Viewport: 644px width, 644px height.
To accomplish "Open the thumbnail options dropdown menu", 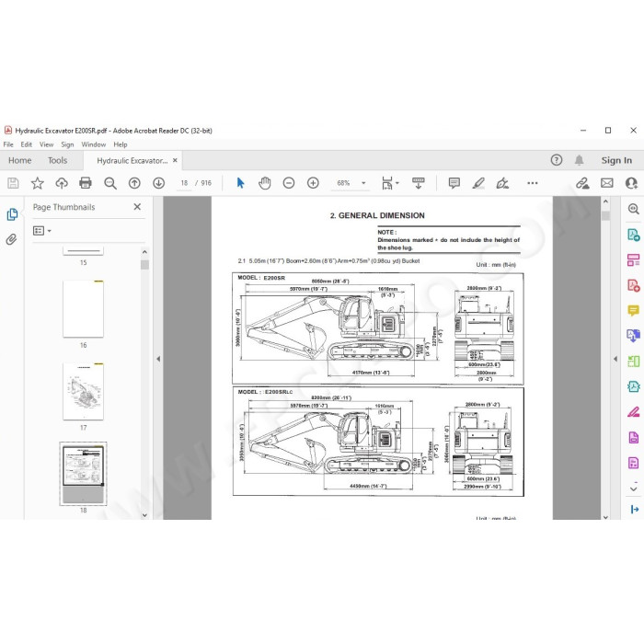I will pos(42,231).
